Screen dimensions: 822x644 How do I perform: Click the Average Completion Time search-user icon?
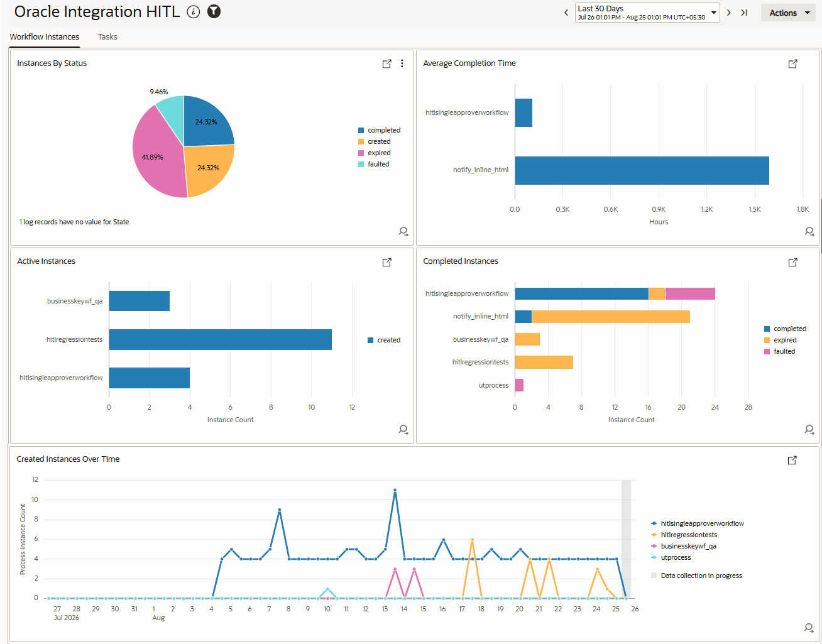point(809,232)
